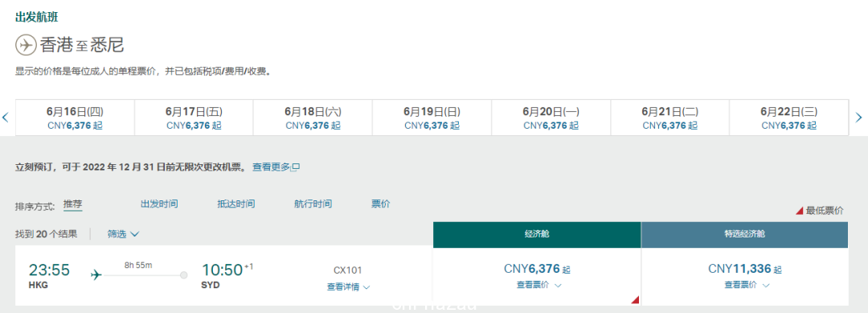Click the HKG airport code
This screenshot has width=868, height=313.
(39, 285)
